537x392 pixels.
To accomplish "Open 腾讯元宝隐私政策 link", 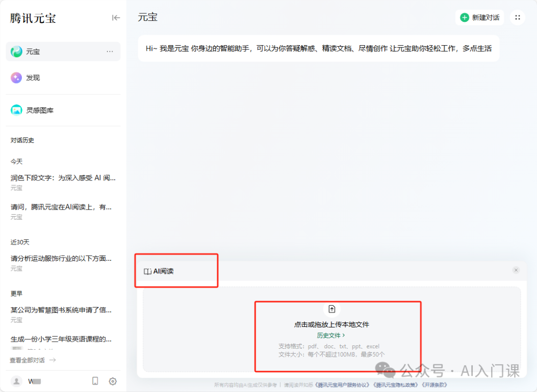I will 396,385.
